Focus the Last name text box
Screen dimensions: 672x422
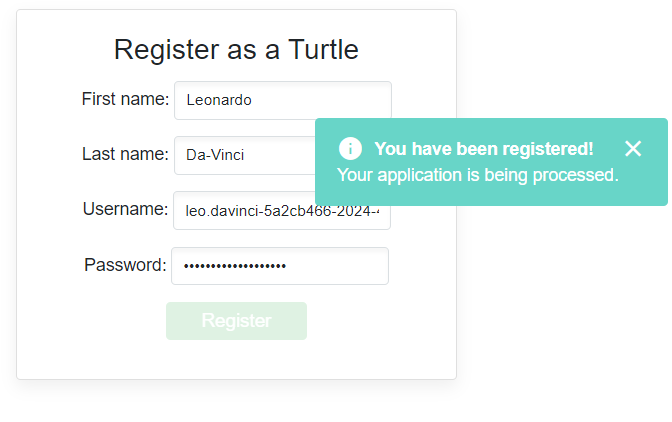pos(245,155)
